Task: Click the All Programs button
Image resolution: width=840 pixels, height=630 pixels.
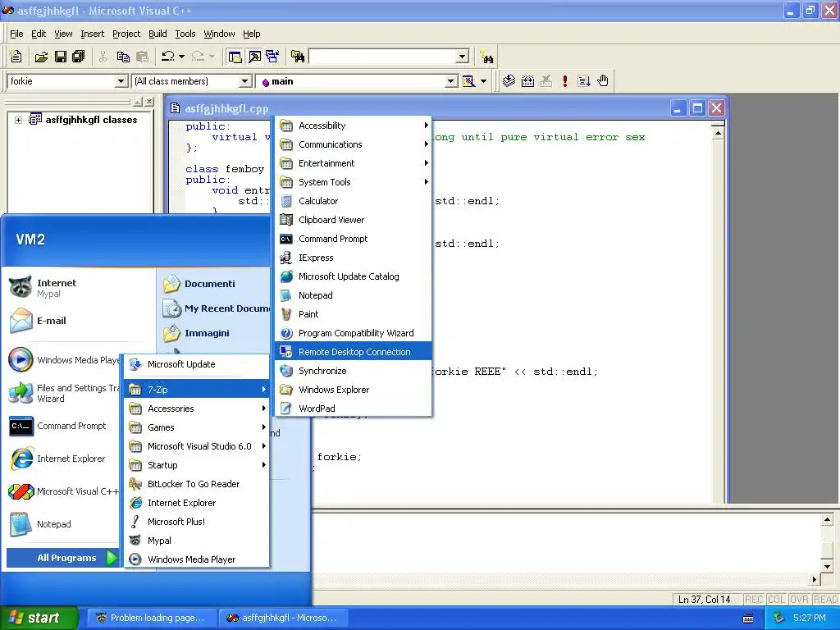Action: pos(62,558)
